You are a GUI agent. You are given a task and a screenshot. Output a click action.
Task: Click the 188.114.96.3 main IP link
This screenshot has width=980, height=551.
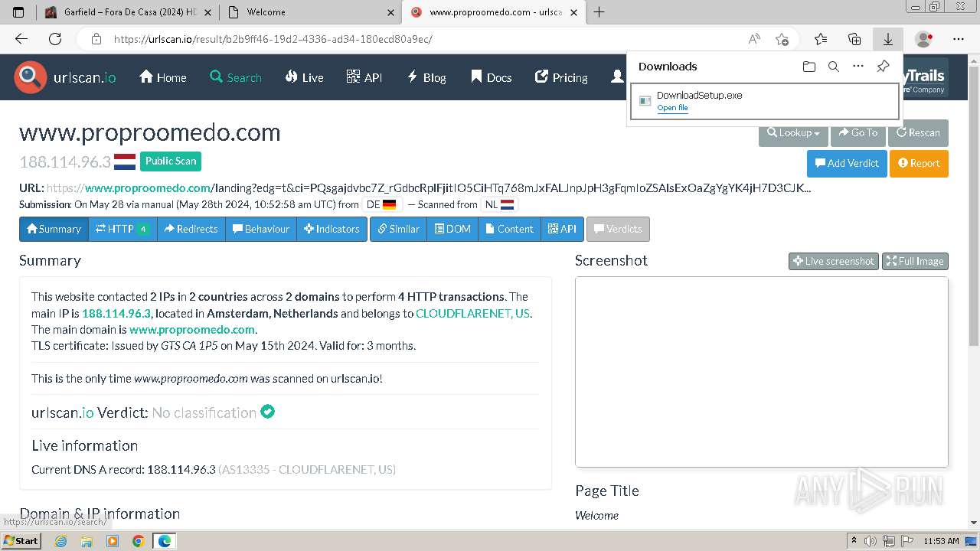pos(116,313)
